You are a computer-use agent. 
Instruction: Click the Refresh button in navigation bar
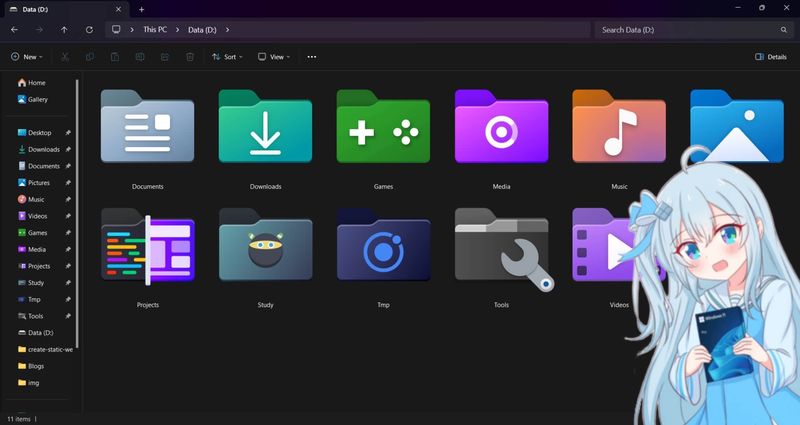(89, 30)
